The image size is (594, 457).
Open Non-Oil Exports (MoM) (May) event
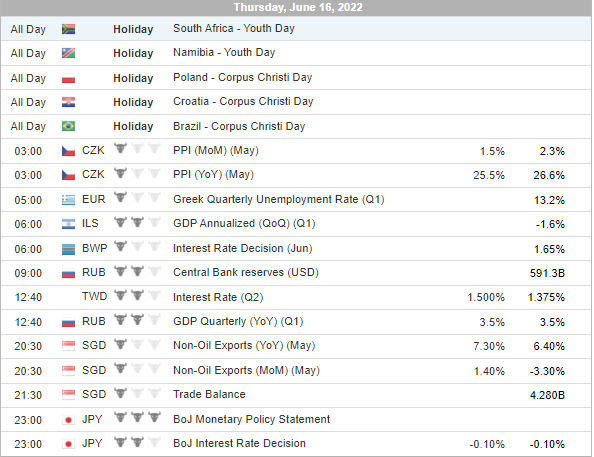pyautogui.click(x=246, y=370)
